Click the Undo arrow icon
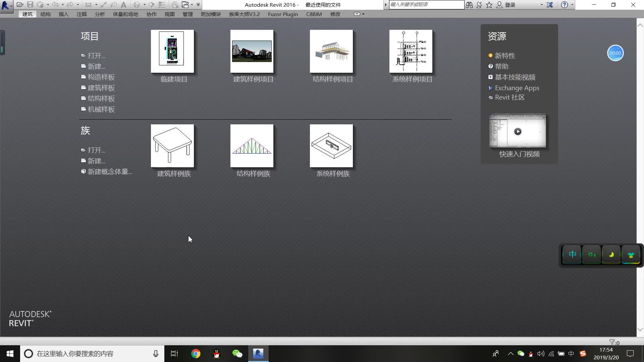 pyautogui.click(x=55, y=5)
